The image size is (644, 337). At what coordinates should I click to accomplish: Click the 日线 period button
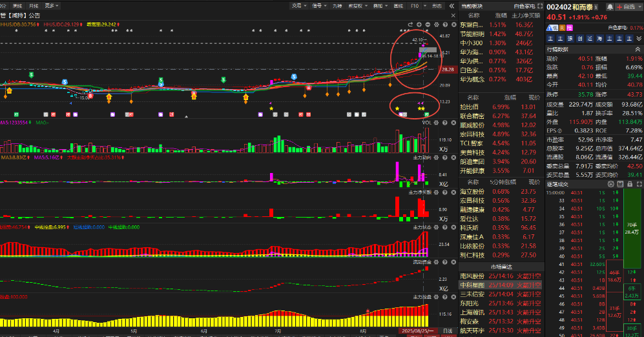[x=447, y=331]
